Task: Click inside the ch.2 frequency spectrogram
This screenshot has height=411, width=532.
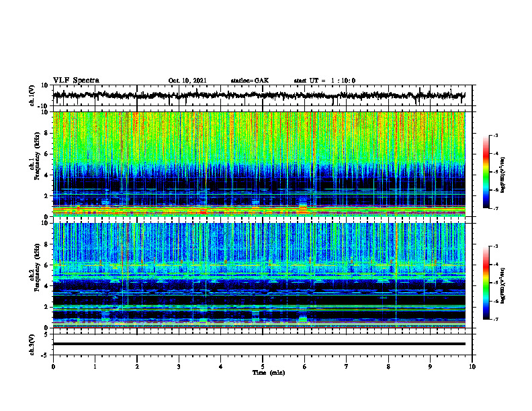Action: (x=259, y=275)
